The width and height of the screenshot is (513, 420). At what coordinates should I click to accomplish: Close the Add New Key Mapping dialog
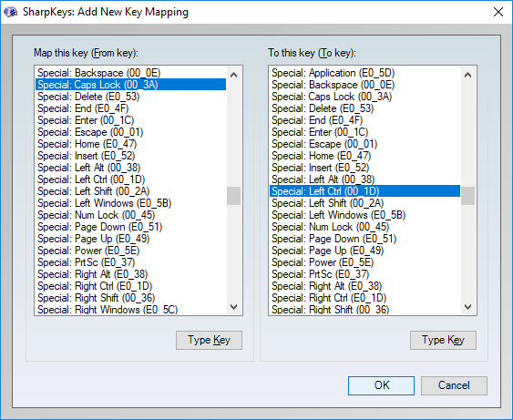498,12
